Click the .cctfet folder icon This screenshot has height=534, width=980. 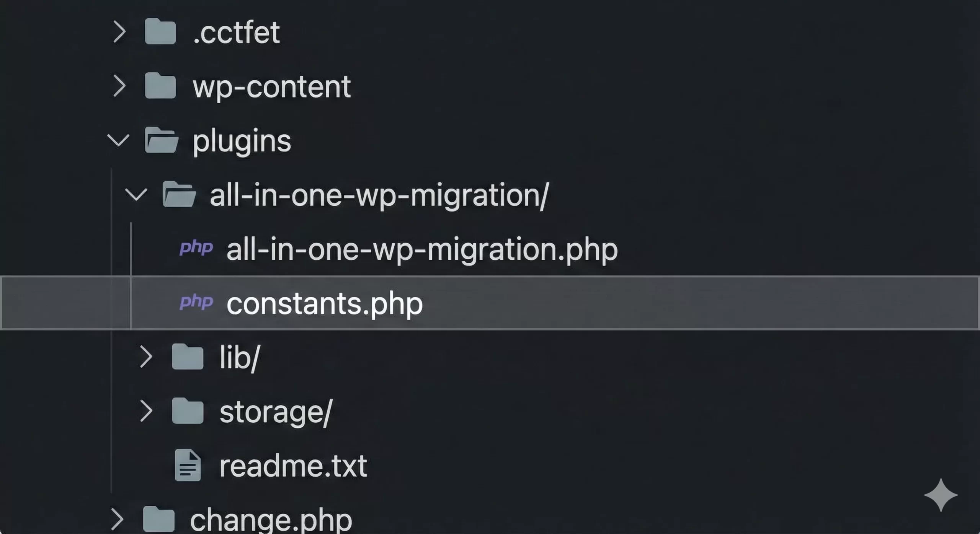[160, 32]
